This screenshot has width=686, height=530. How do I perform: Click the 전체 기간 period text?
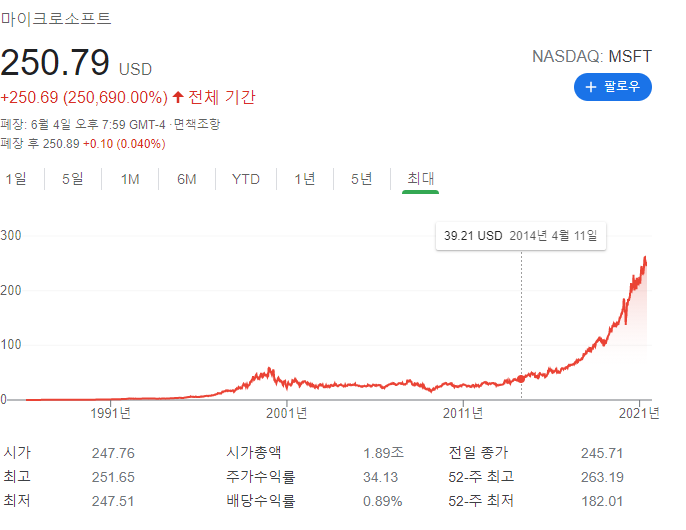pos(222,97)
